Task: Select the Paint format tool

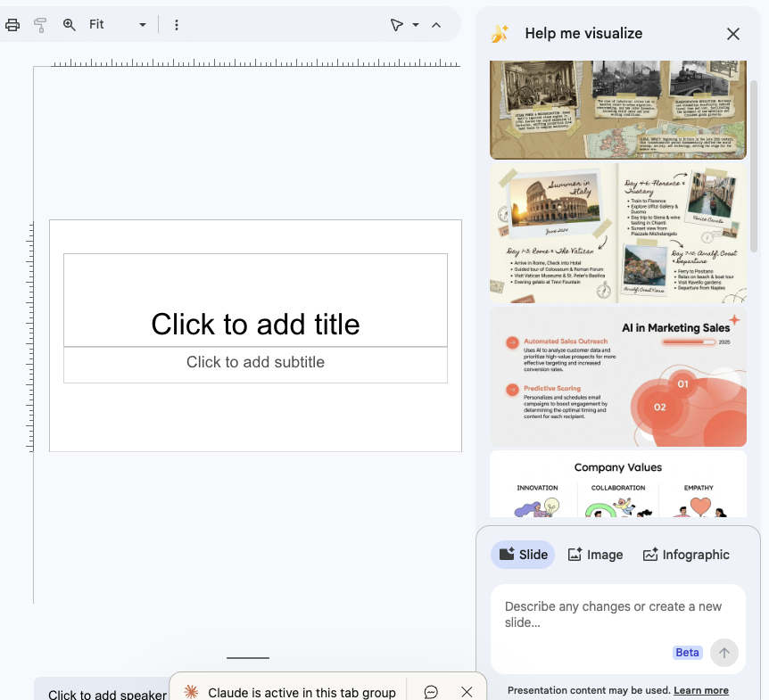Action: point(40,25)
